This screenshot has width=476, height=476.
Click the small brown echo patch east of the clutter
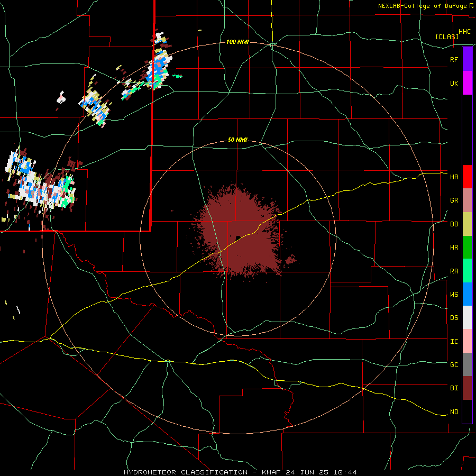click(x=291, y=259)
